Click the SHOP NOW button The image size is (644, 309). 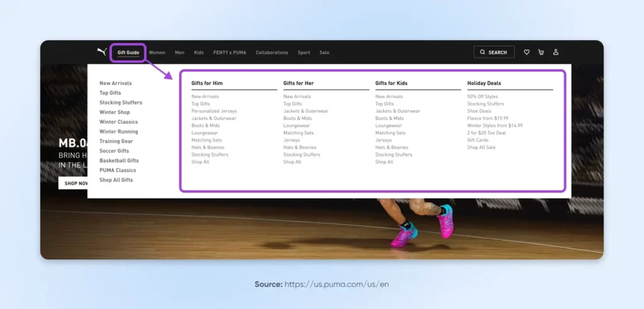(74, 183)
